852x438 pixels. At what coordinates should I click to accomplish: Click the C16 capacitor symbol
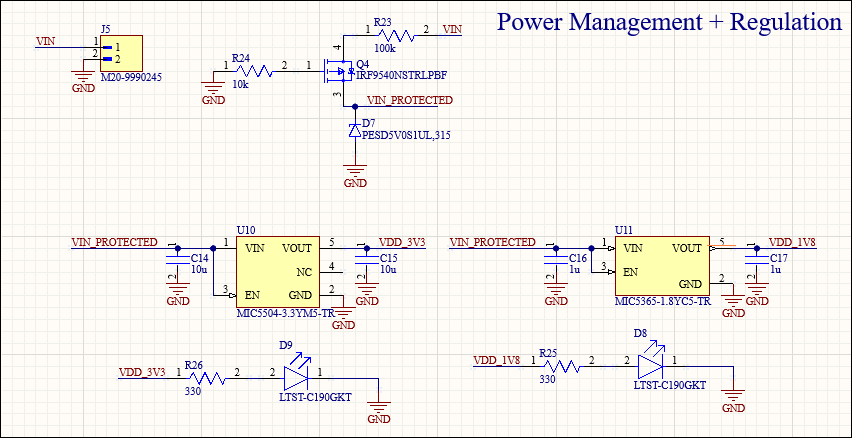click(x=555, y=258)
